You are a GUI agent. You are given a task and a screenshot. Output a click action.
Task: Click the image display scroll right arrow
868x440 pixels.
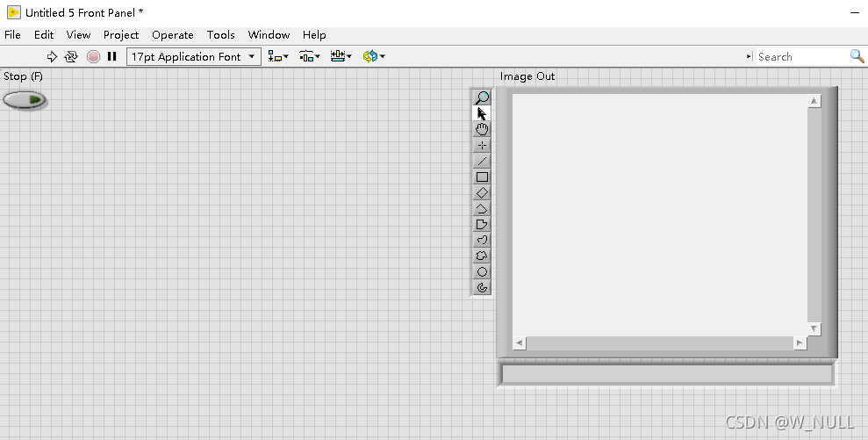(800, 343)
